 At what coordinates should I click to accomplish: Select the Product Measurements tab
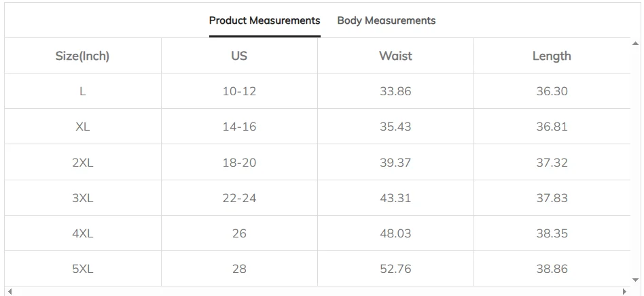[x=264, y=20]
